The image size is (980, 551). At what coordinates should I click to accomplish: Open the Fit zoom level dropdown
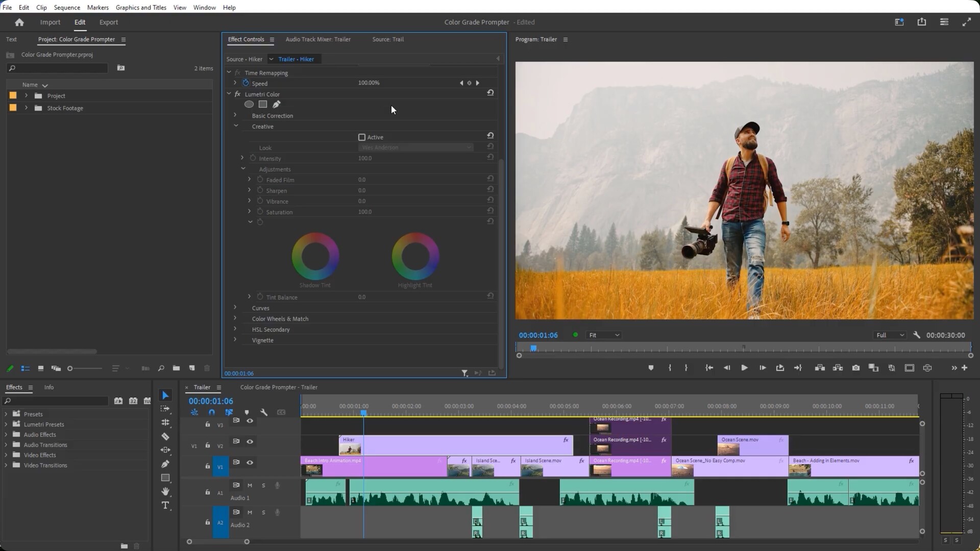tap(604, 335)
